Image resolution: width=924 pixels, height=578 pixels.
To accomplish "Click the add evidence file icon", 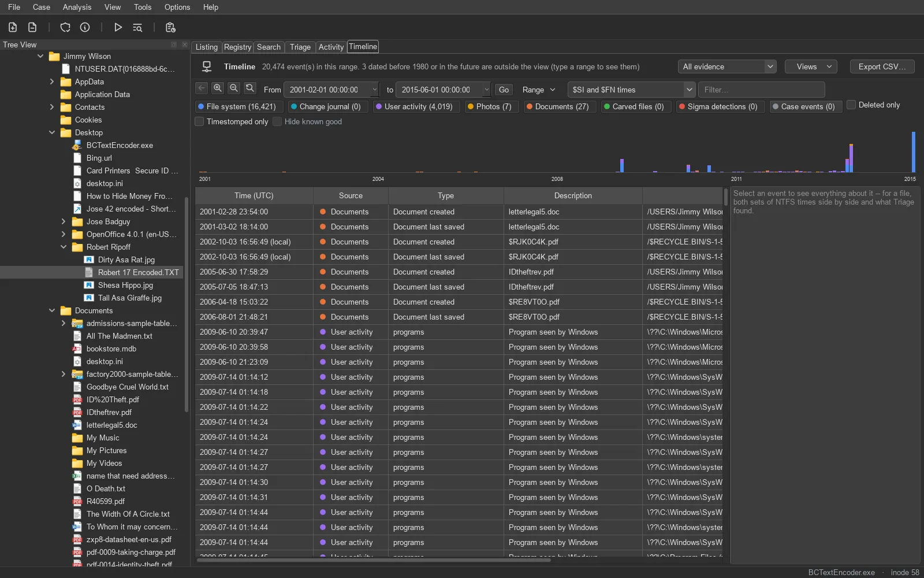I will point(13,27).
